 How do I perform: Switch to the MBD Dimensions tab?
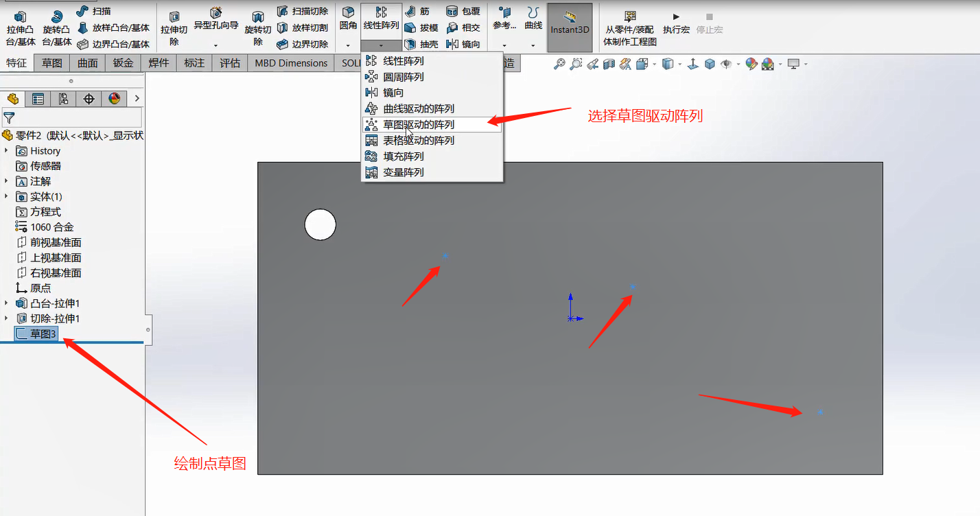click(291, 63)
